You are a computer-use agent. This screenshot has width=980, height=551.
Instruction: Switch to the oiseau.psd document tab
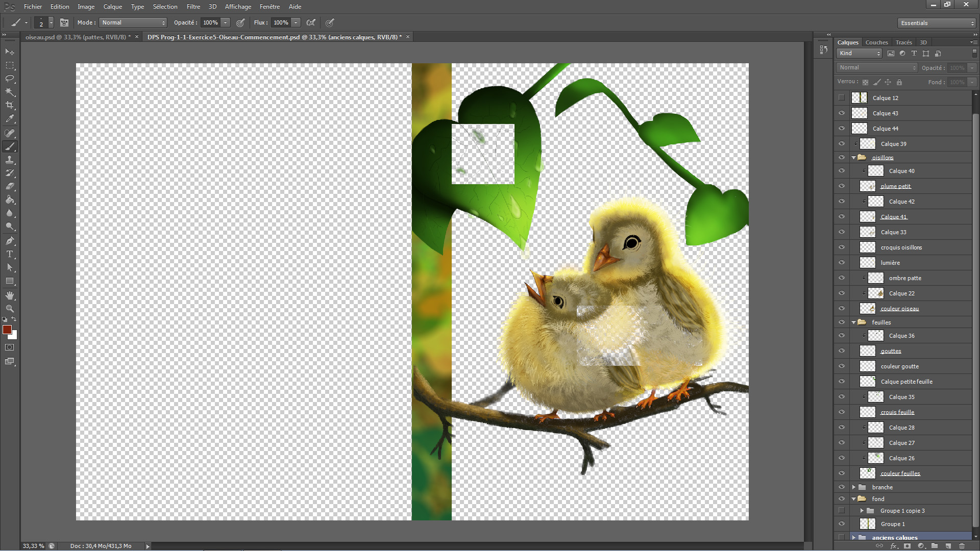(x=78, y=37)
